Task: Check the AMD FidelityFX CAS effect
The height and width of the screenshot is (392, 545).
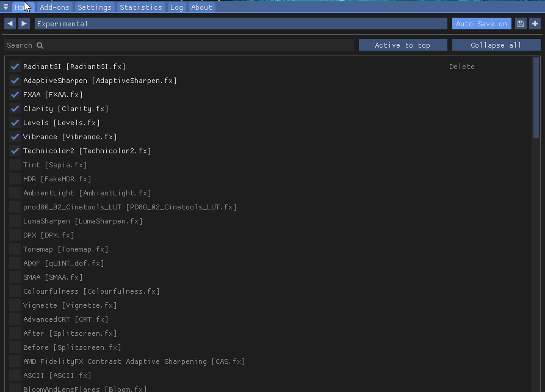Action: 15,361
